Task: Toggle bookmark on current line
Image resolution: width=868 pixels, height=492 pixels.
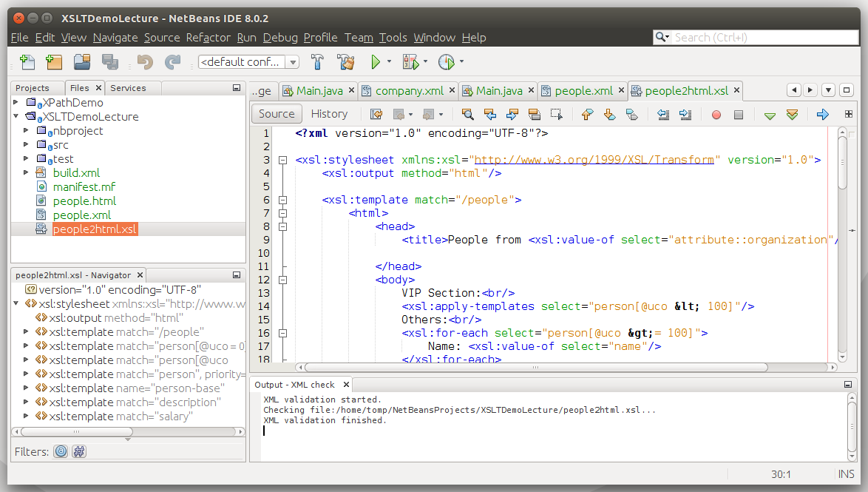Action: pos(631,114)
